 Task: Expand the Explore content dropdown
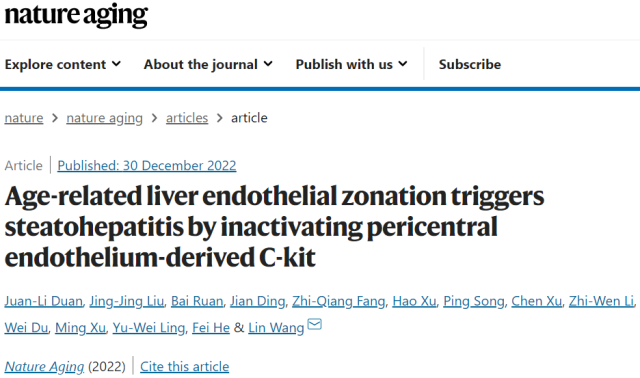point(63,64)
